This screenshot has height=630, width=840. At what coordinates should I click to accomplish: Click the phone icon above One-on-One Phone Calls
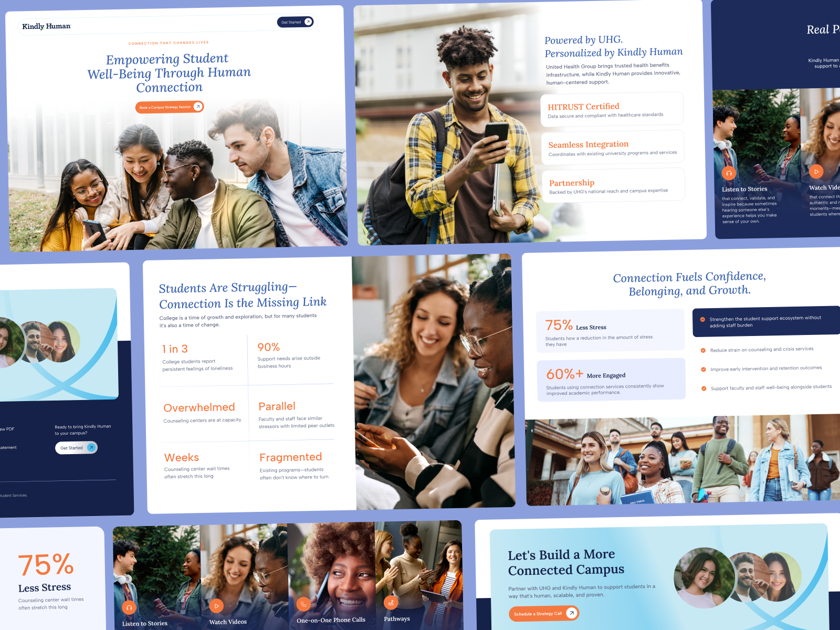(303, 604)
